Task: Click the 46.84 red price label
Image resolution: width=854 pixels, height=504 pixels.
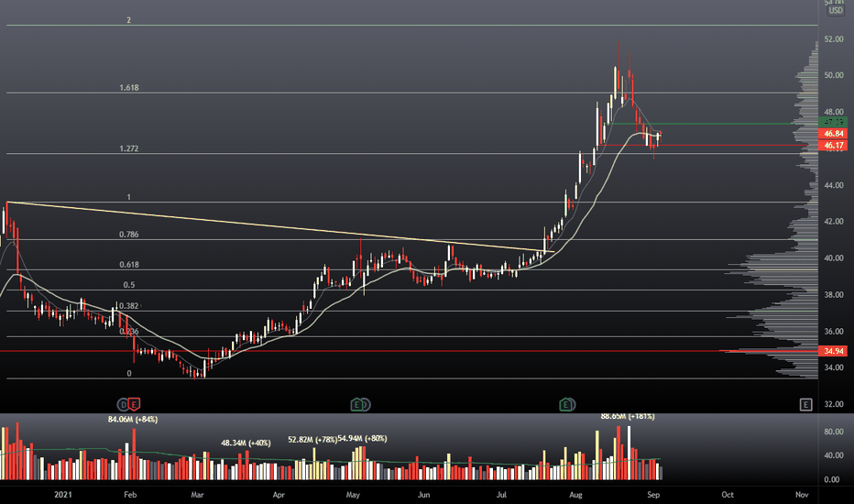Action: (833, 134)
